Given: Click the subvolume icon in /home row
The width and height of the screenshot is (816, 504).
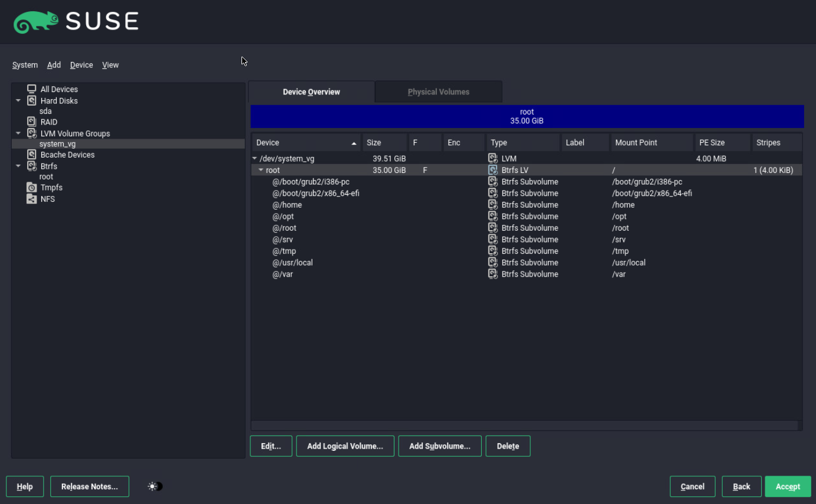Looking at the screenshot, I should 493,205.
